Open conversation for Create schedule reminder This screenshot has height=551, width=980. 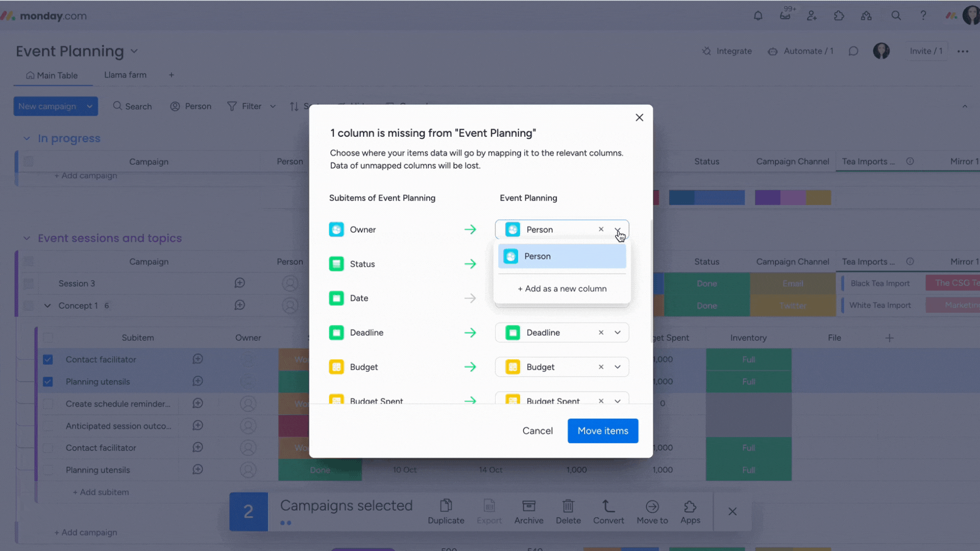[x=198, y=404]
